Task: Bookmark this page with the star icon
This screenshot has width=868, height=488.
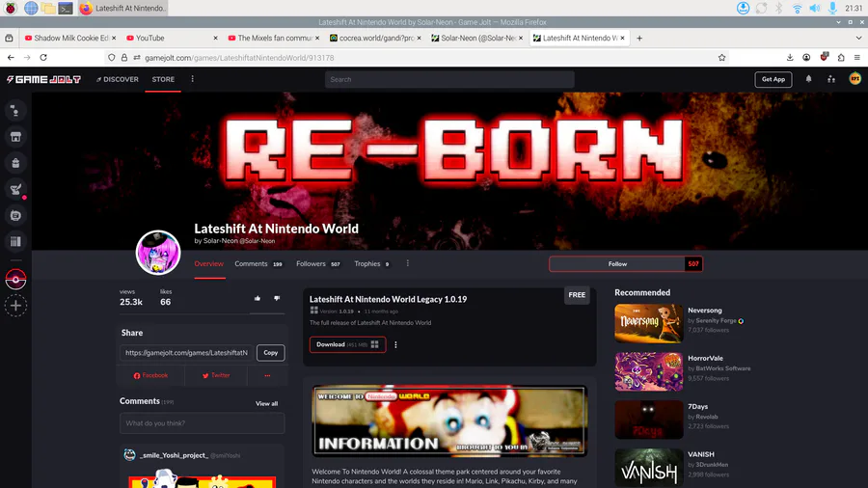Action: (x=721, y=58)
